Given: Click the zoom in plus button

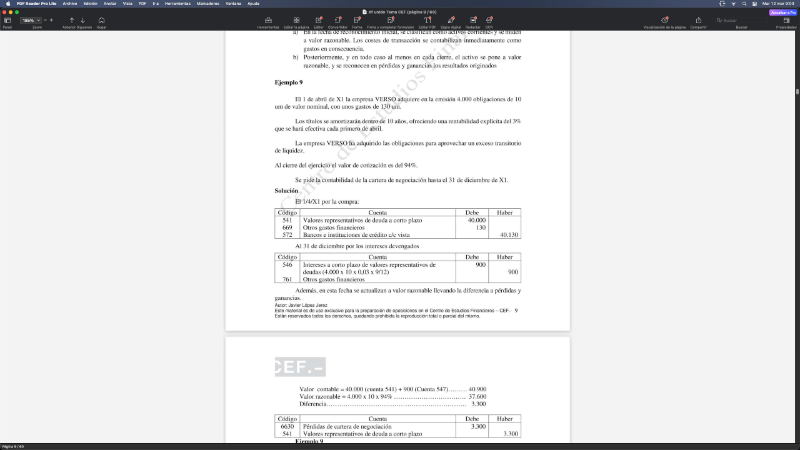Looking at the screenshot, I should click(52, 20).
